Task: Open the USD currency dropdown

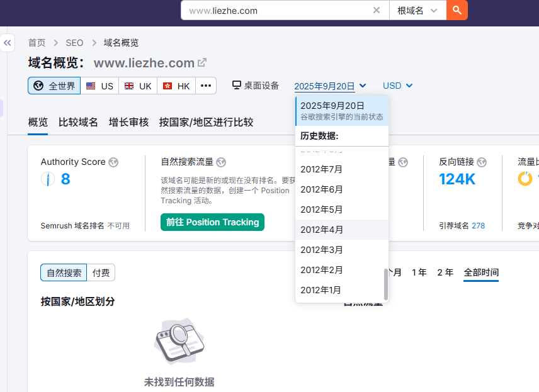Action: point(398,86)
